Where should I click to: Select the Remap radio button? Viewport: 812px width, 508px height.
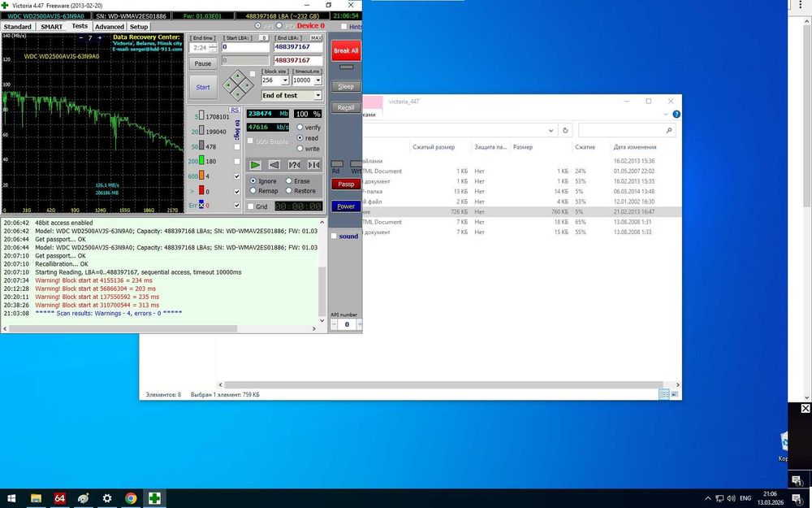pyautogui.click(x=253, y=191)
